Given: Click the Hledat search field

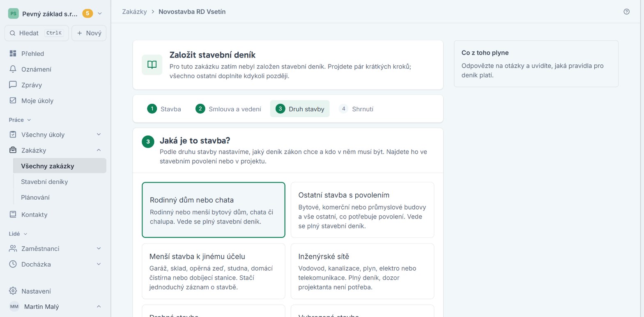Looking at the screenshot, I should pos(37,33).
